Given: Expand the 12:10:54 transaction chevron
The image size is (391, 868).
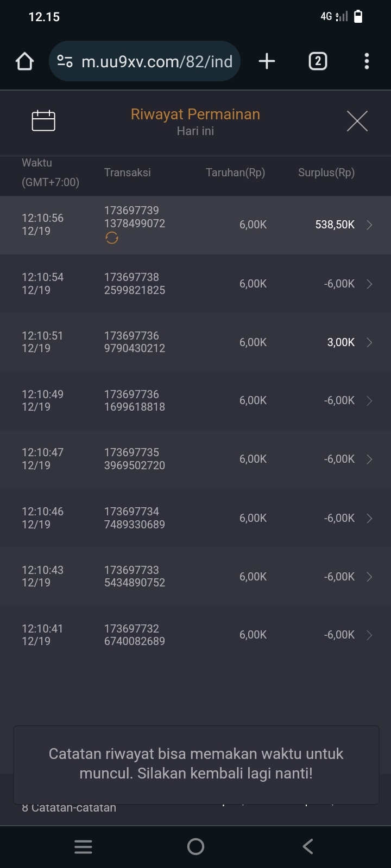Looking at the screenshot, I should (369, 284).
